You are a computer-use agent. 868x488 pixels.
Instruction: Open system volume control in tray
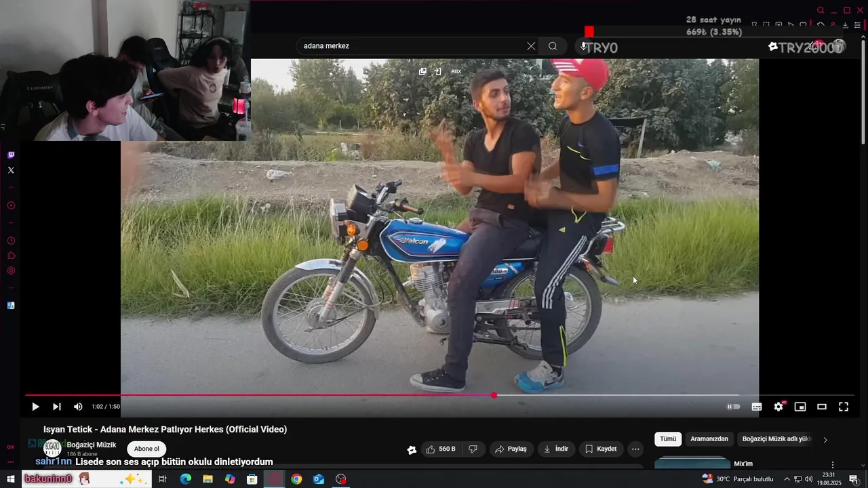click(809, 479)
